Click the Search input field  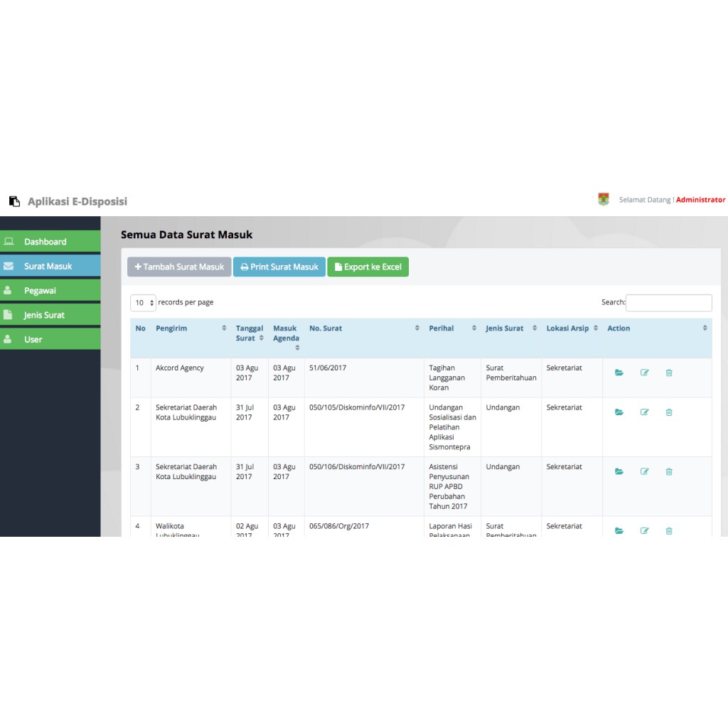click(x=668, y=303)
